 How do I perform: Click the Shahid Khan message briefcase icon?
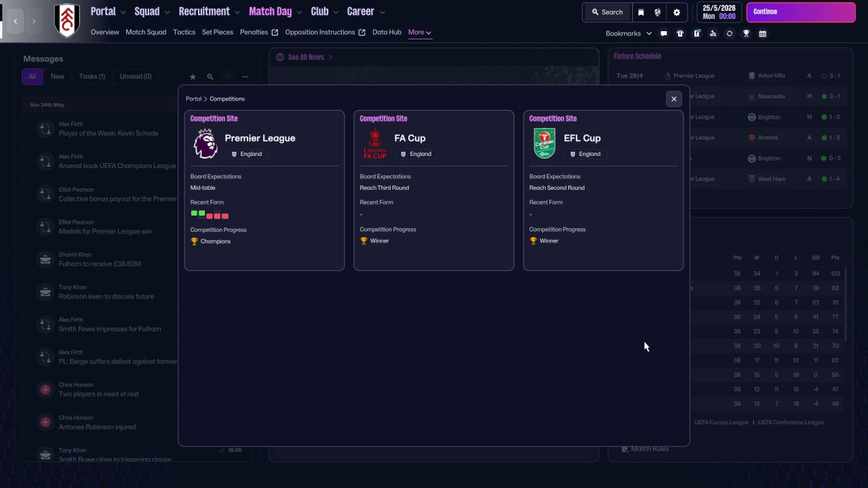pos(45,259)
